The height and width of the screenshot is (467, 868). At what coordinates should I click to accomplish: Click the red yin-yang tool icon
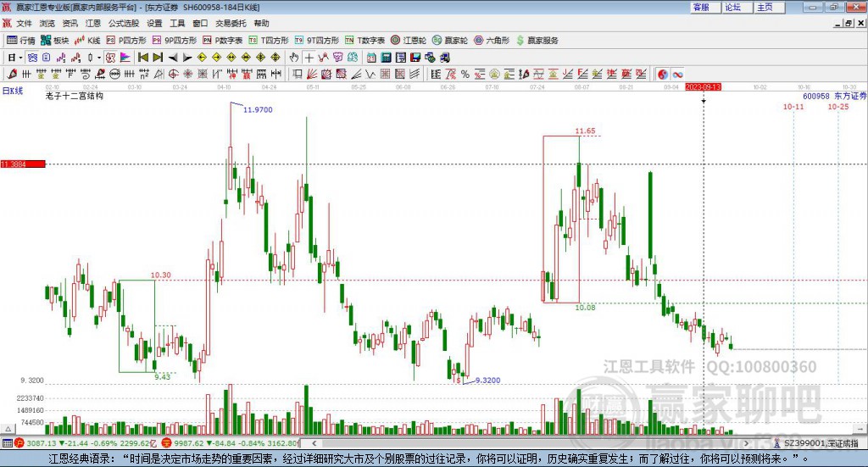[x=663, y=74]
